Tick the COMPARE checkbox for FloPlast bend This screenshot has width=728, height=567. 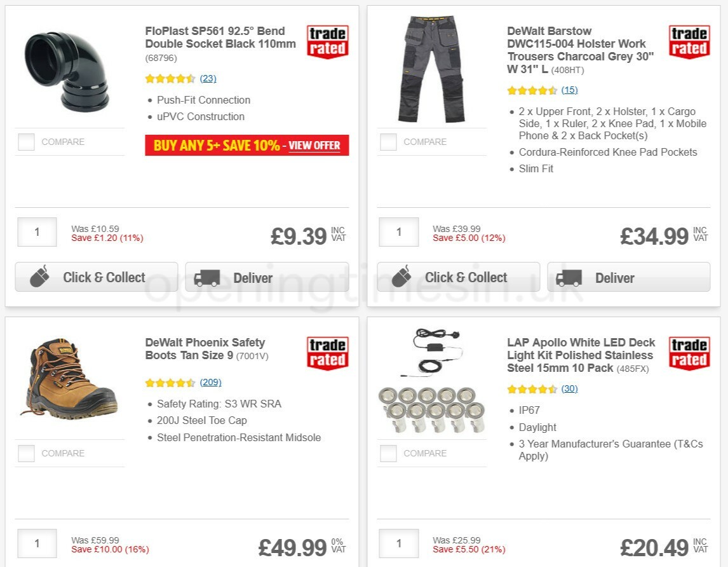coord(25,142)
